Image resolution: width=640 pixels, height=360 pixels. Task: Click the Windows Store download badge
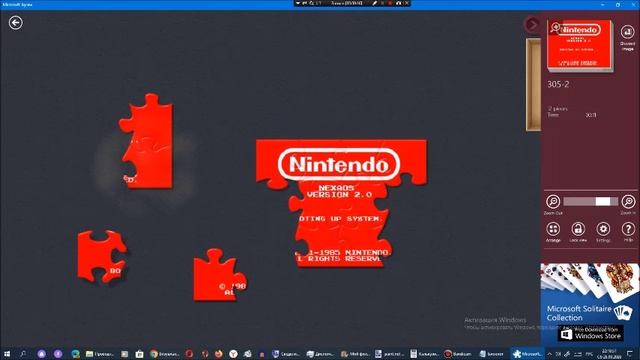pos(590,333)
